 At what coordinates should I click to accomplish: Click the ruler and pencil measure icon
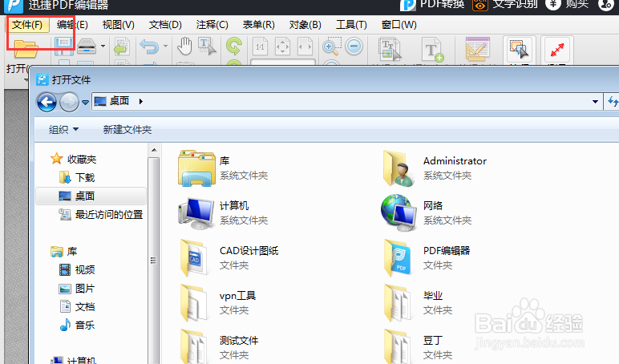[x=478, y=49]
